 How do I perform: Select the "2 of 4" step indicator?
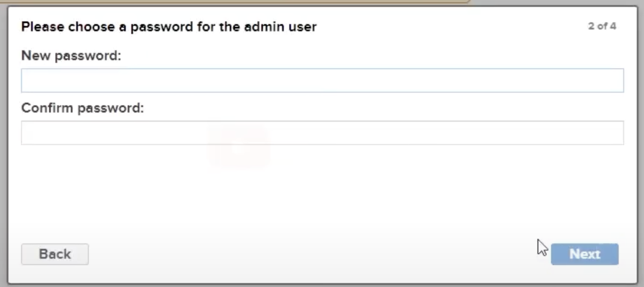[602, 27]
